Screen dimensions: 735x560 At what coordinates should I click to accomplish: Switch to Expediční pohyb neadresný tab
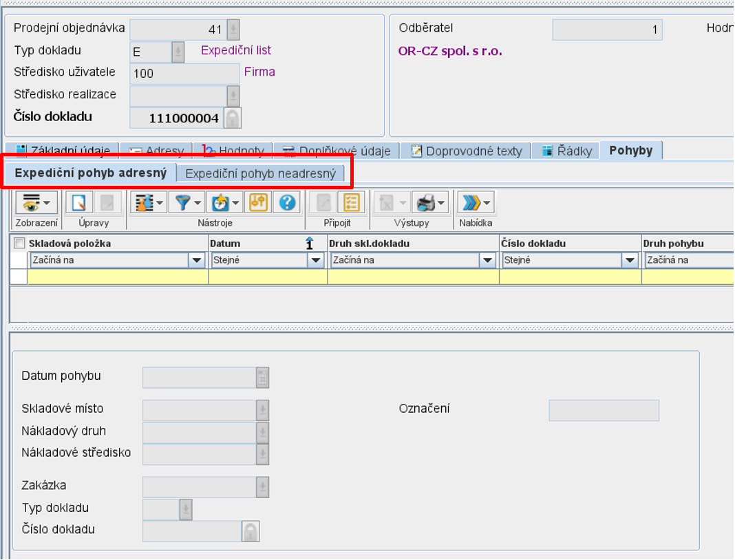coord(260,173)
